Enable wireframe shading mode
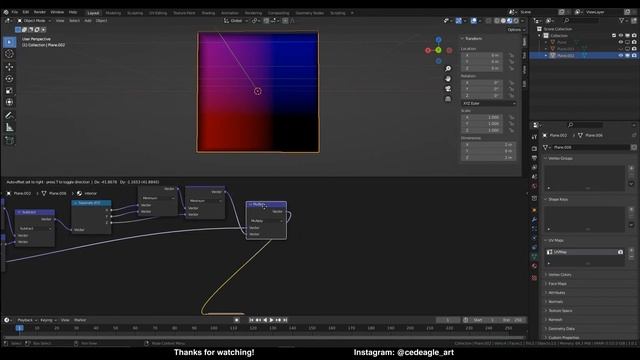The image size is (640, 360). pyautogui.click(x=497, y=20)
